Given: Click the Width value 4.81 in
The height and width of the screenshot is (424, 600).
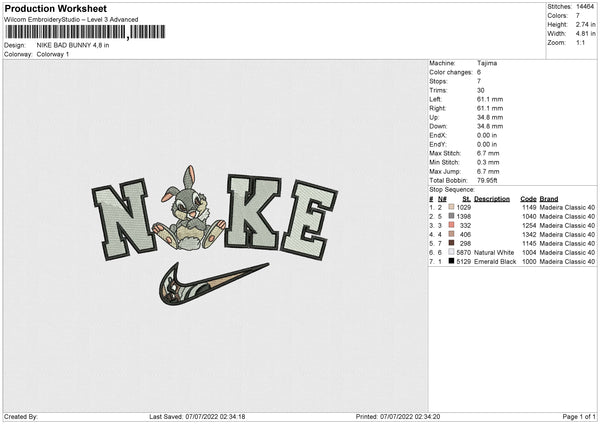Looking at the screenshot, I should point(585,34).
